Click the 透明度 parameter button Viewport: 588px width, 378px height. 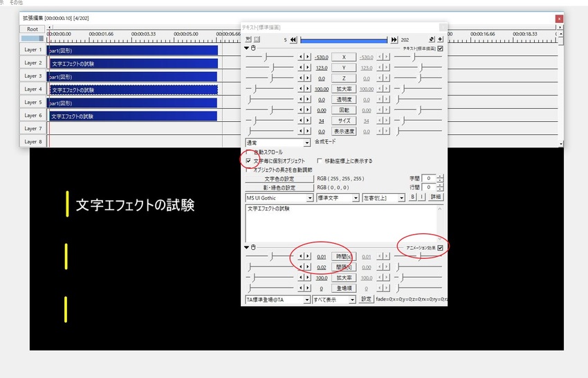[x=344, y=100]
